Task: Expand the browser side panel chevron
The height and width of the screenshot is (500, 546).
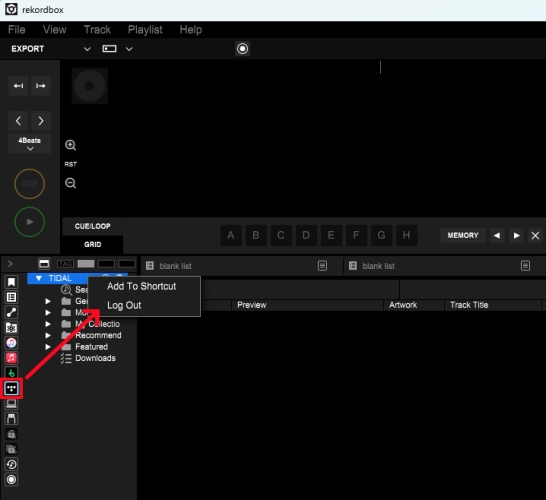Action: pyautogui.click(x=10, y=264)
